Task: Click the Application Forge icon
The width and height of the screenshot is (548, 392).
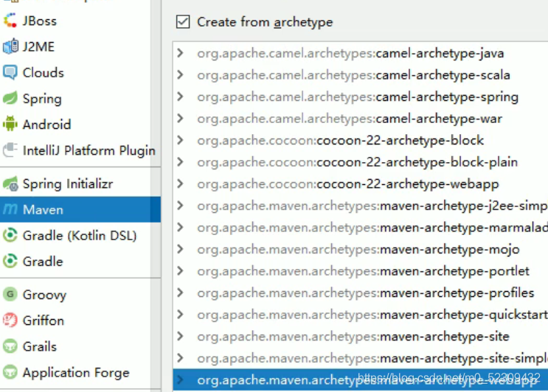Action: pyautogui.click(x=10, y=372)
